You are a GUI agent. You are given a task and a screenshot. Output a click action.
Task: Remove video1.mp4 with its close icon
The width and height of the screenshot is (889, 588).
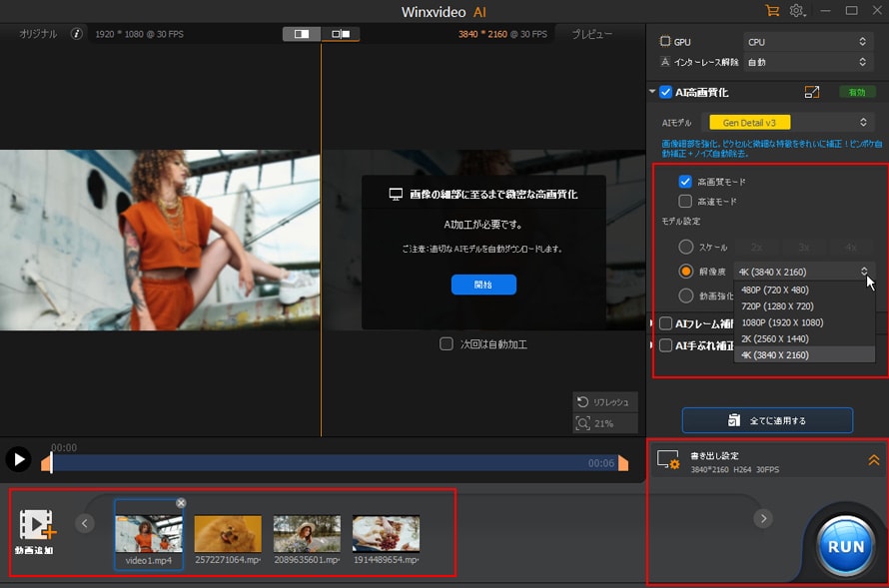[181, 503]
